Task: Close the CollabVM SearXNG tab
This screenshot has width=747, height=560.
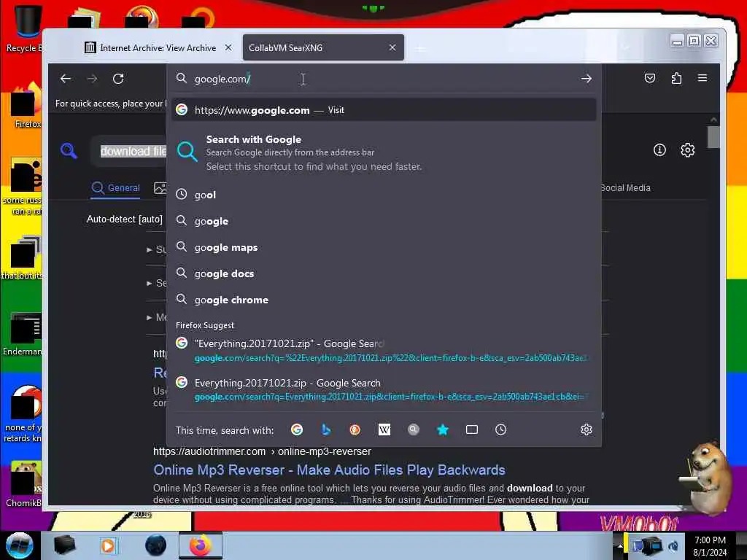Action: 392,47
